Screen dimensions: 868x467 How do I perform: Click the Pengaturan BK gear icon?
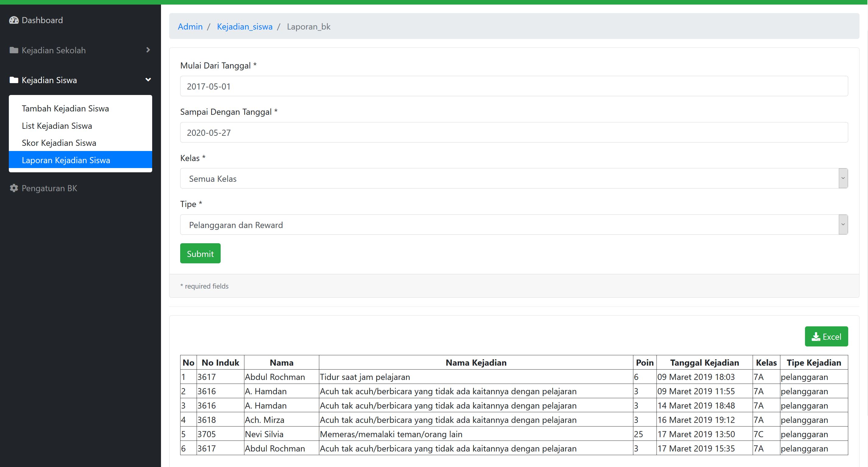[14, 188]
